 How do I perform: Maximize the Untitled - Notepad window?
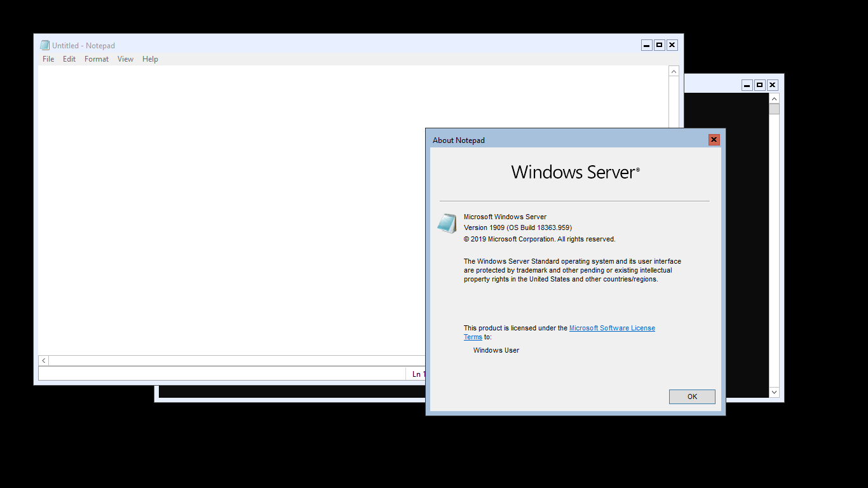660,45
